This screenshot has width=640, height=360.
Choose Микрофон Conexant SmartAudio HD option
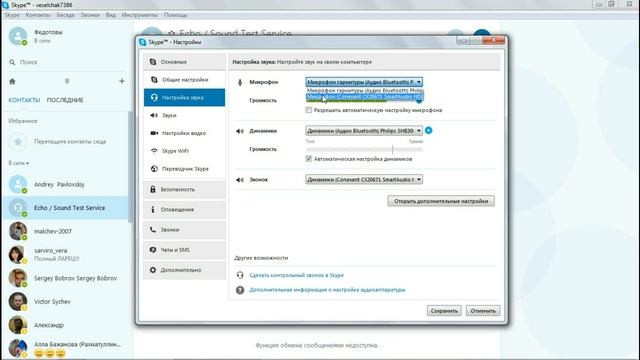tap(364, 97)
